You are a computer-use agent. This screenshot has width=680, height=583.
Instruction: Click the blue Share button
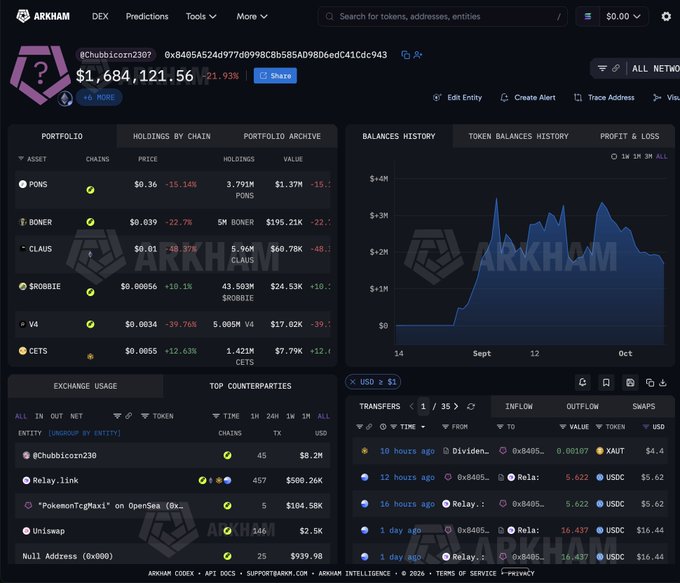[x=275, y=75]
